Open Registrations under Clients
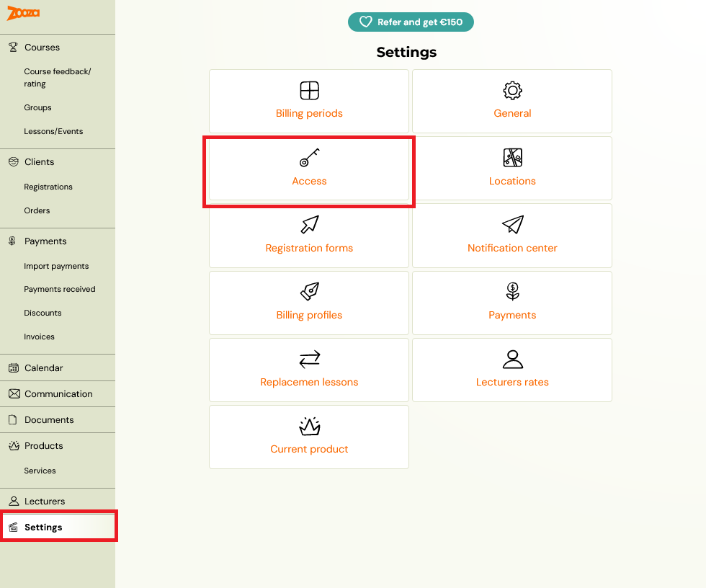Image resolution: width=706 pixels, height=588 pixels. coord(48,187)
